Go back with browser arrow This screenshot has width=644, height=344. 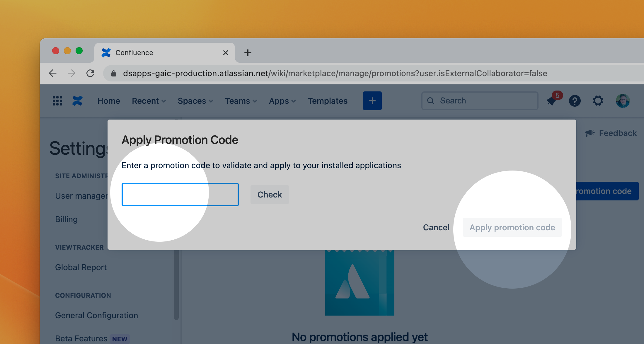[x=53, y=73]
